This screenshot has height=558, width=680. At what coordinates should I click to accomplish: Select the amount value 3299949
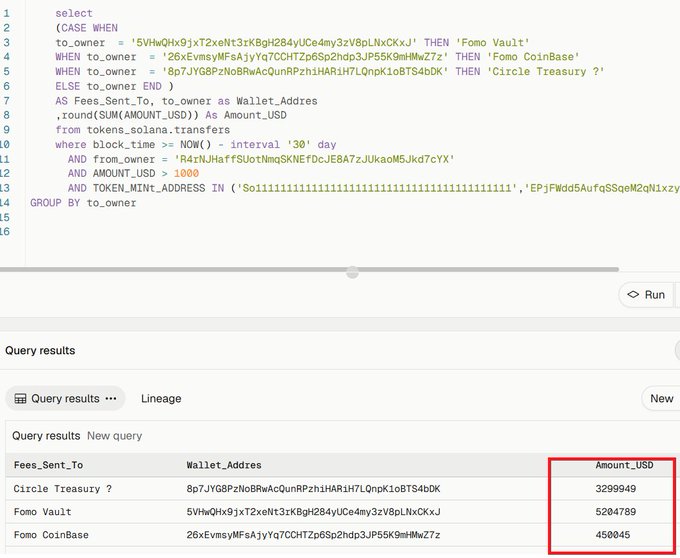[x=615, y=489]
